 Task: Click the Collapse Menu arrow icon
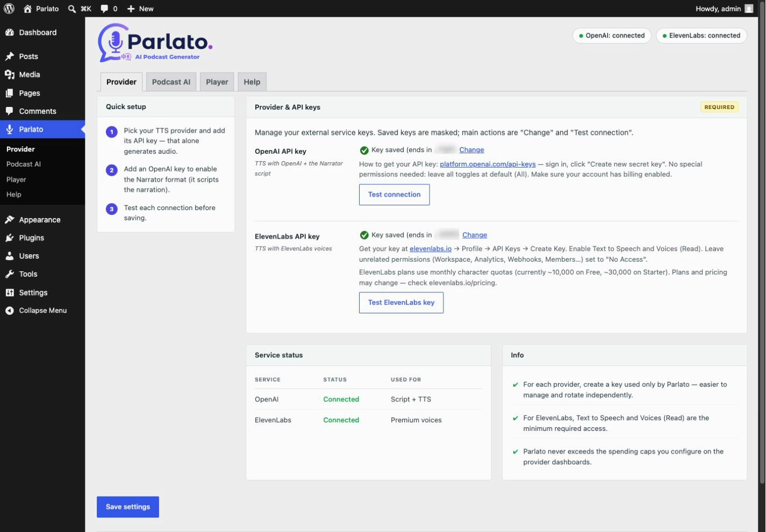10,311
